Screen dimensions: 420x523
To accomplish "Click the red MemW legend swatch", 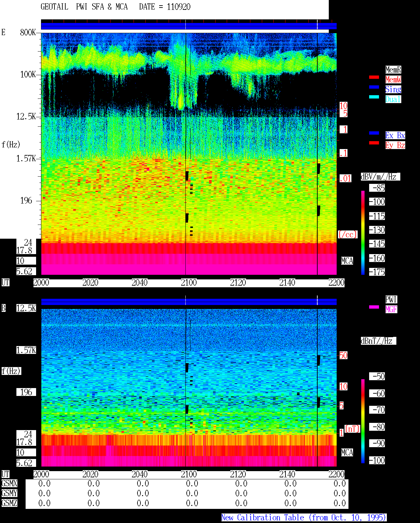I will click(x=374, y=77).
